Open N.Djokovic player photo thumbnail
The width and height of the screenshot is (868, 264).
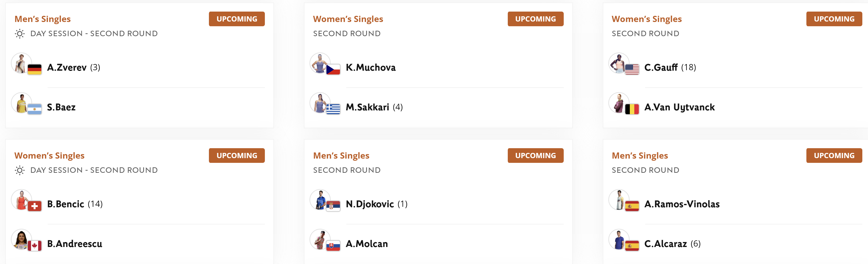tap(320, 200)
